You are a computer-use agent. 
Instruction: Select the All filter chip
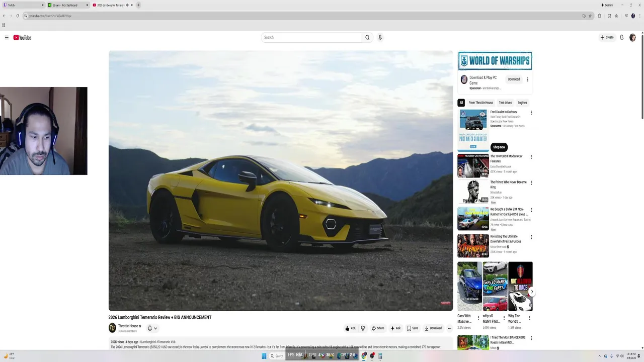[461, 103]
